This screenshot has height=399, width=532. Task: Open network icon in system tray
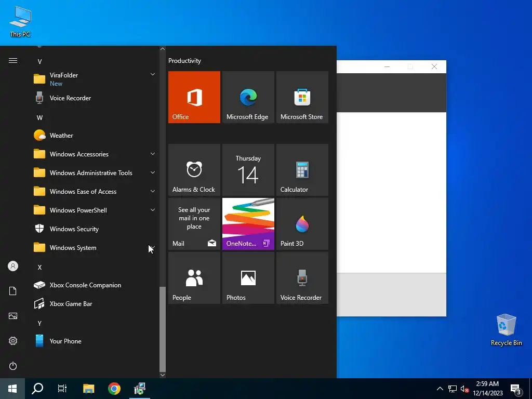tap(453, 389)
